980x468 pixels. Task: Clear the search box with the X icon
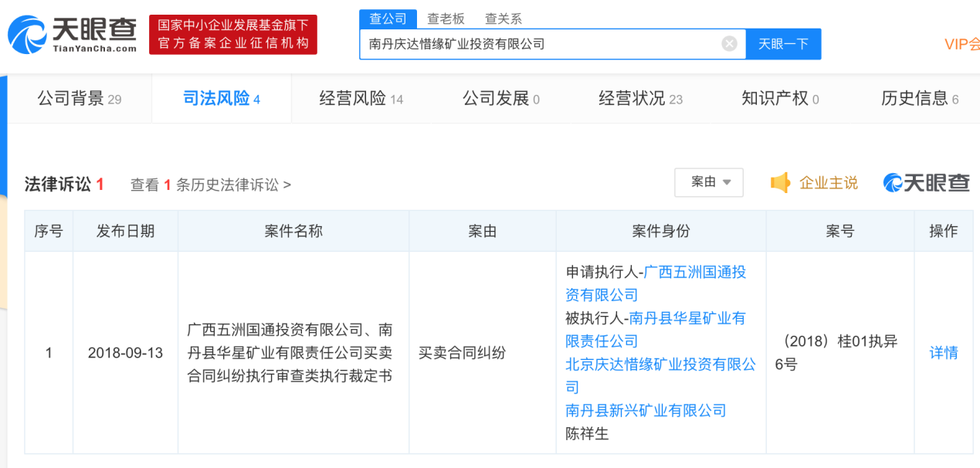[729, 44]
